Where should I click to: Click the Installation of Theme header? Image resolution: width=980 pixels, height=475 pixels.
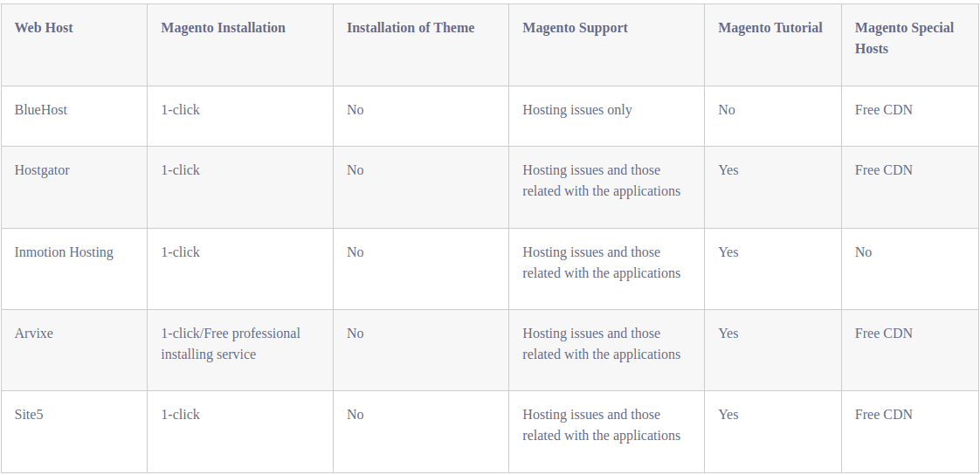(411, 28)
